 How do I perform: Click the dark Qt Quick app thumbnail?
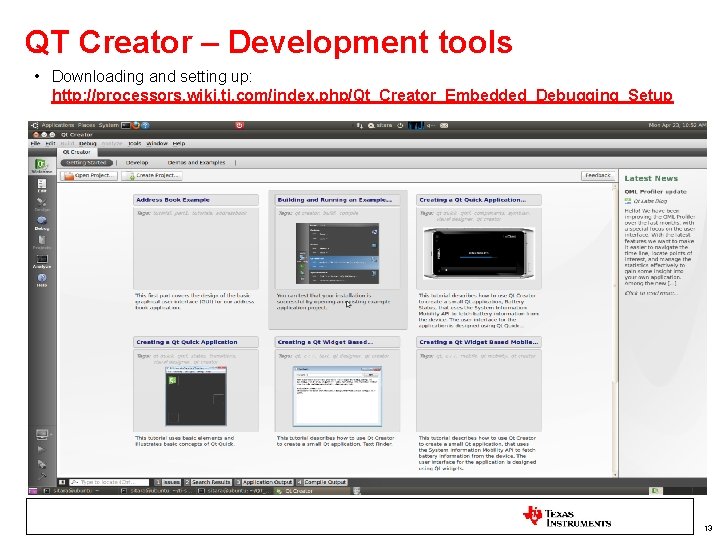click(196, 395)
